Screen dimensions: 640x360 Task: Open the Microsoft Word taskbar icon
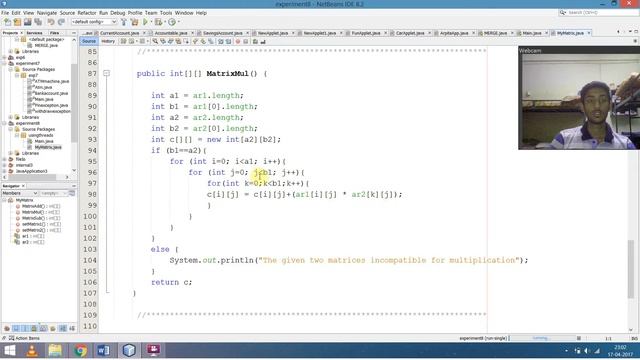(104, 350)
